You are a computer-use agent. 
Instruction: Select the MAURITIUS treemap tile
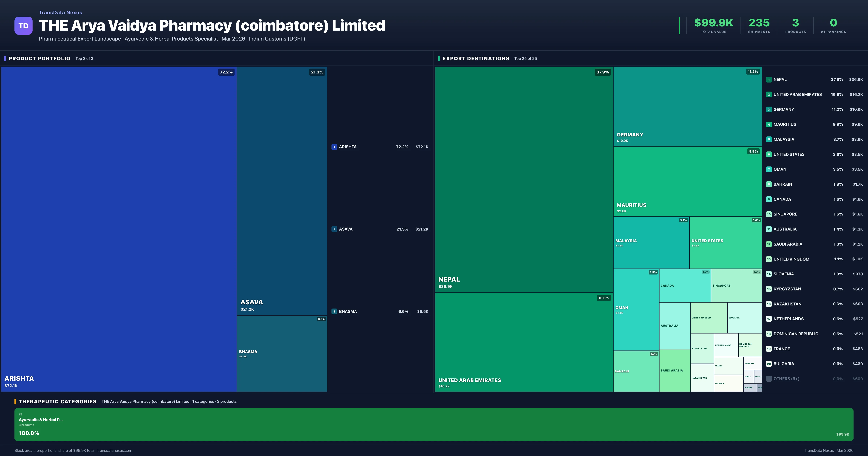tap(687, 181)
